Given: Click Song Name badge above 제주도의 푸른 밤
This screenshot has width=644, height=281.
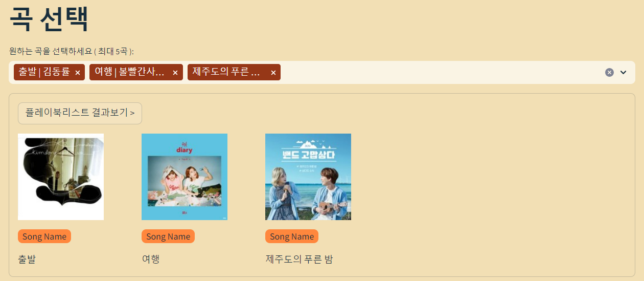Looking at the screenshot, I should click(x=292, y=236).
